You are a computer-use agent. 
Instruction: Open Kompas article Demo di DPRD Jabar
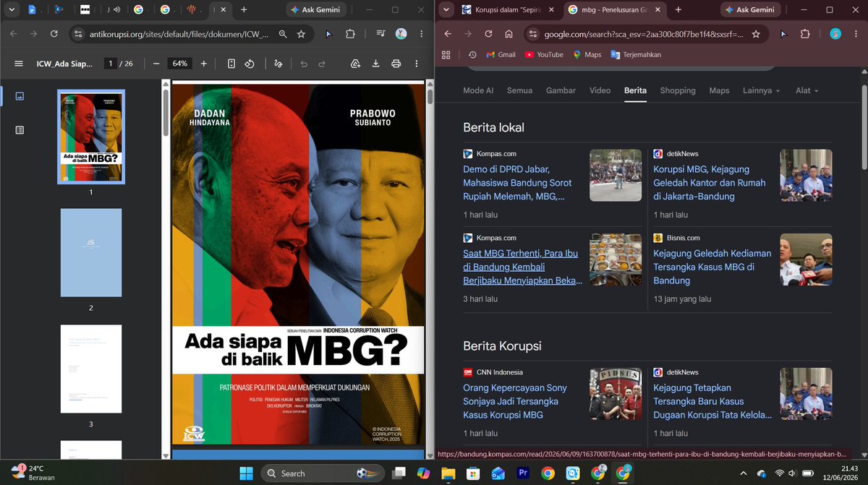(517, 183)
